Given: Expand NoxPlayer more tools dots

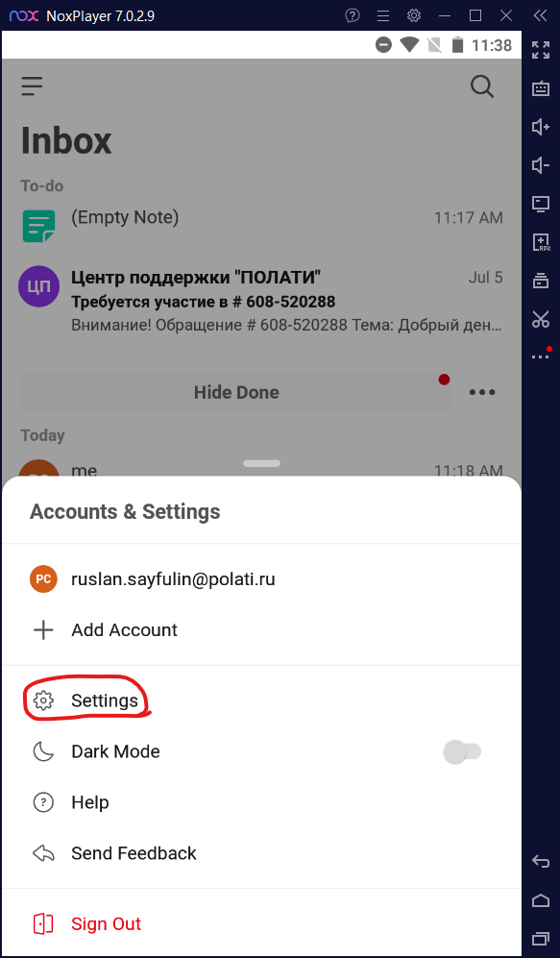Looking at the screenshot, I should click(541, 355).
